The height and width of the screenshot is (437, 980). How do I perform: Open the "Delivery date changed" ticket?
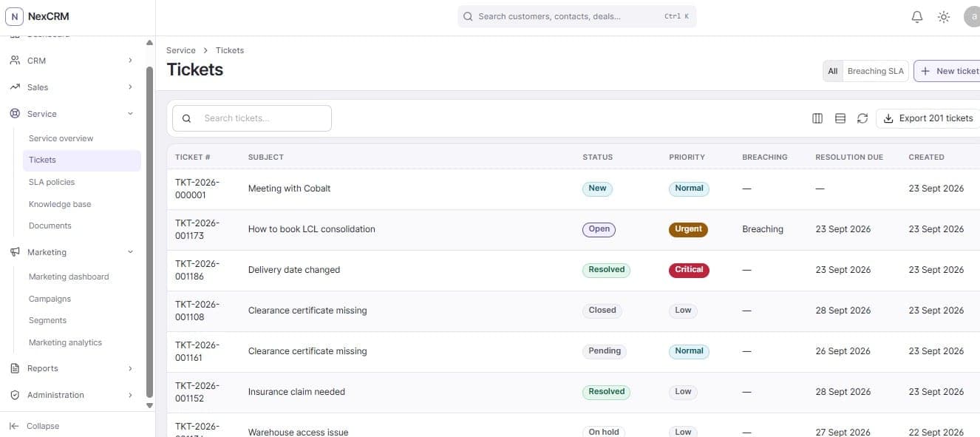click(294, 270)
